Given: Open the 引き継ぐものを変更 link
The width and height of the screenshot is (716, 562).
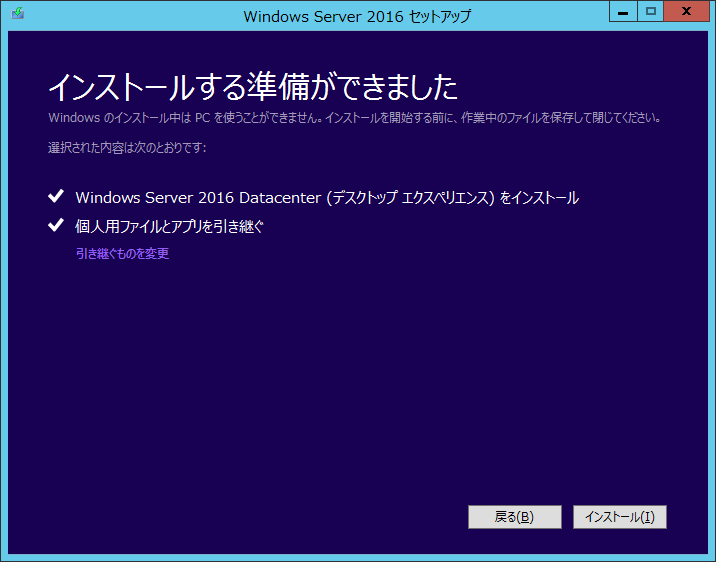Looking at the screenshot, I should pyautogui.click(x=122, y=253).
